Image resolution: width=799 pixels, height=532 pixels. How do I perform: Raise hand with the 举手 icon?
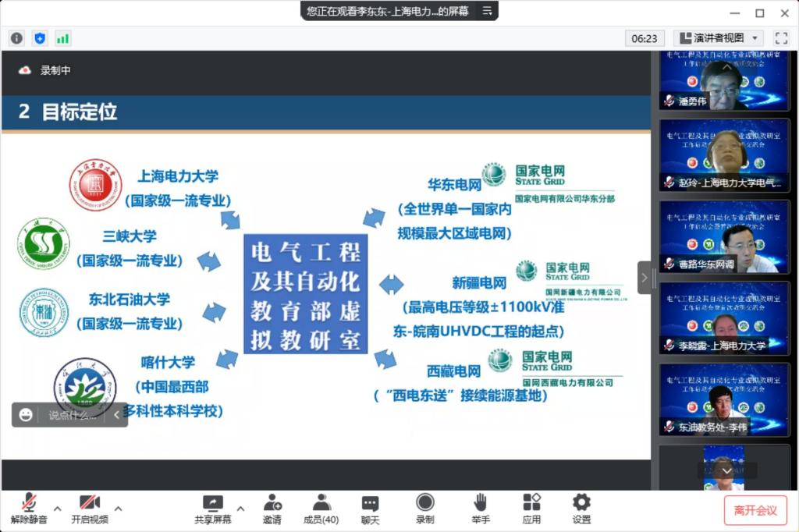click(481, 509)
